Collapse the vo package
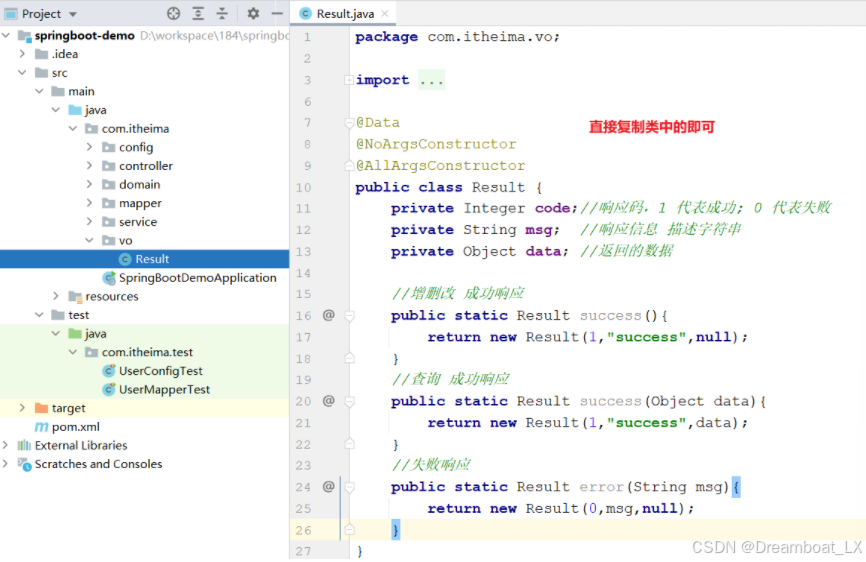Image resolution: width=866 pixels, height=562 pixels. tap(89, 240)
